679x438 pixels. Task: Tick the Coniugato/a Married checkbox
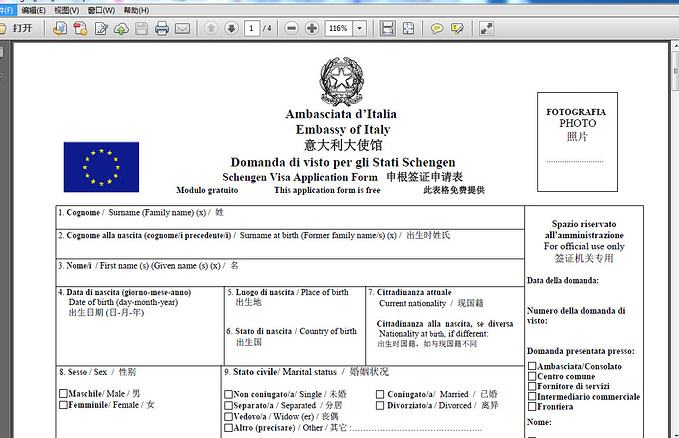click(380, 394)
